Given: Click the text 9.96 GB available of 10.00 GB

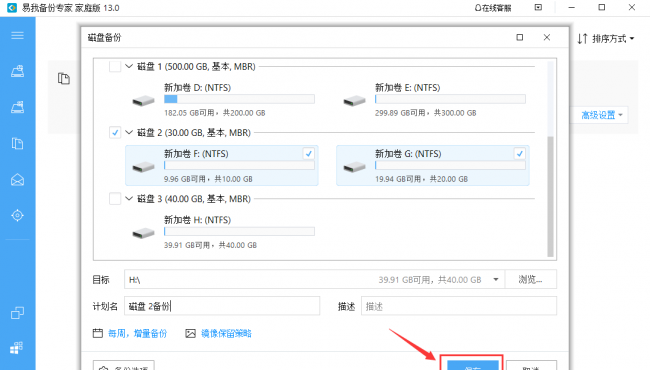Looking at the screenshot, I should tap(208, 179).
